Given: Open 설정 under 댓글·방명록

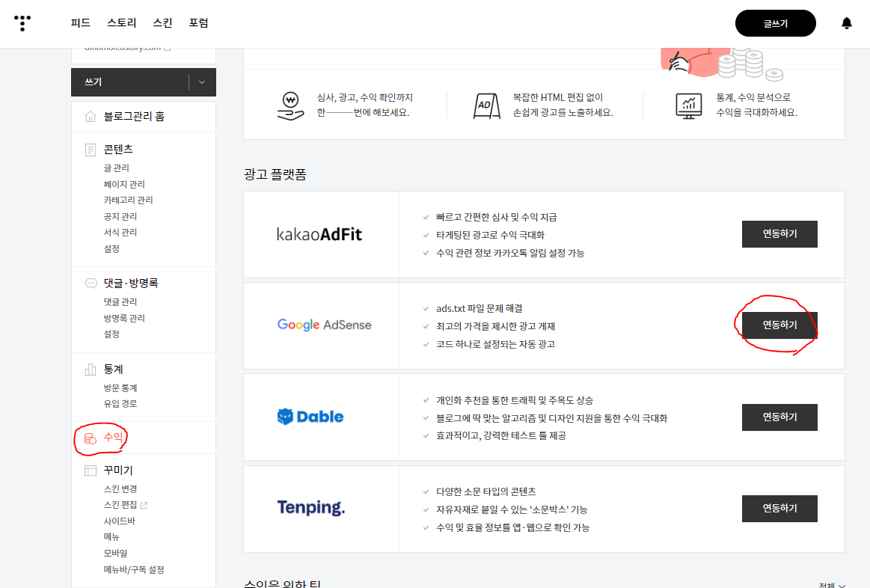Looking at the screenshot, I should 111,334.
